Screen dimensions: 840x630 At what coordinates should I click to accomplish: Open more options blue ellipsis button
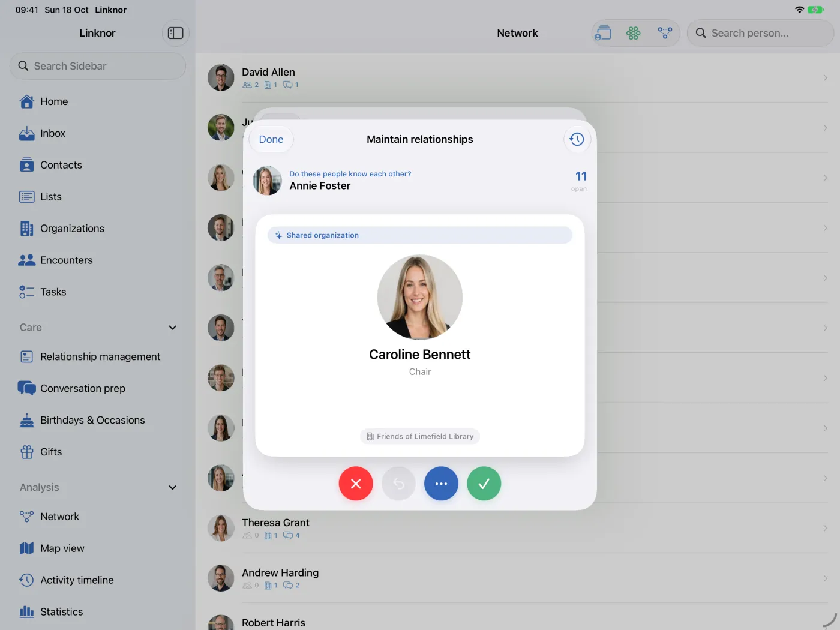[441, 484]
